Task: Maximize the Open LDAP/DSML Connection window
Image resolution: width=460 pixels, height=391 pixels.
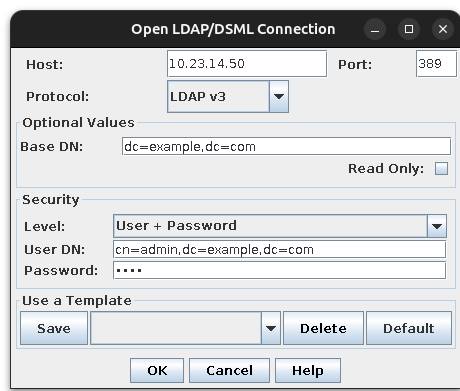Action: [409, 29]
